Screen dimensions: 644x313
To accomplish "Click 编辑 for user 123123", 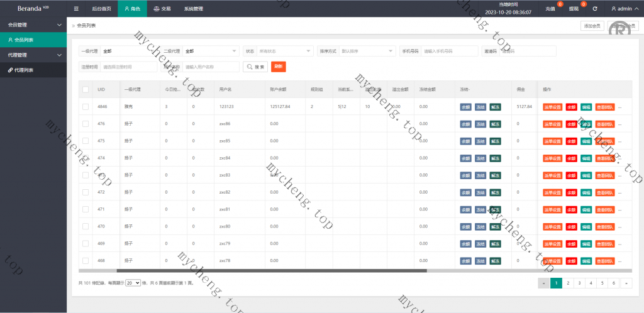I will [586, 107].
